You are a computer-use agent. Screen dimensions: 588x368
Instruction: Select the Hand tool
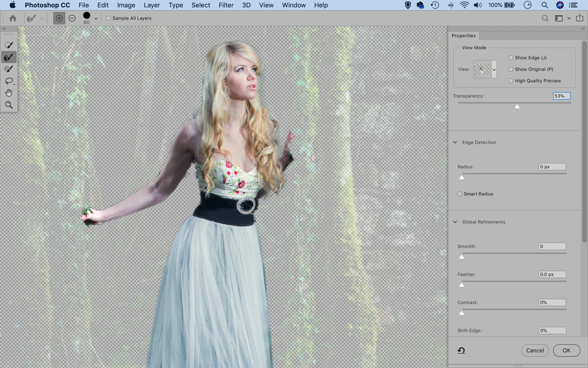click(8, 93)
